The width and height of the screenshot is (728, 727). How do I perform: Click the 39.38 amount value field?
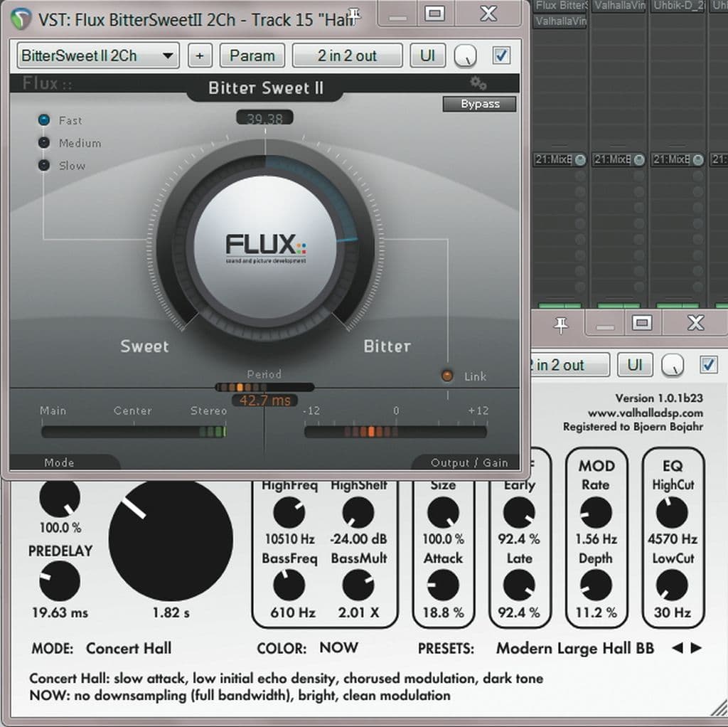click(x=264, y=119)
